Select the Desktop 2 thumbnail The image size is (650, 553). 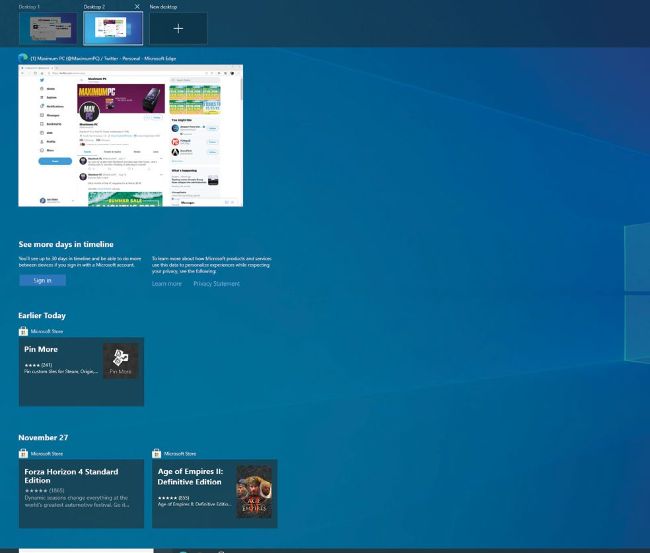click(113, 28)
